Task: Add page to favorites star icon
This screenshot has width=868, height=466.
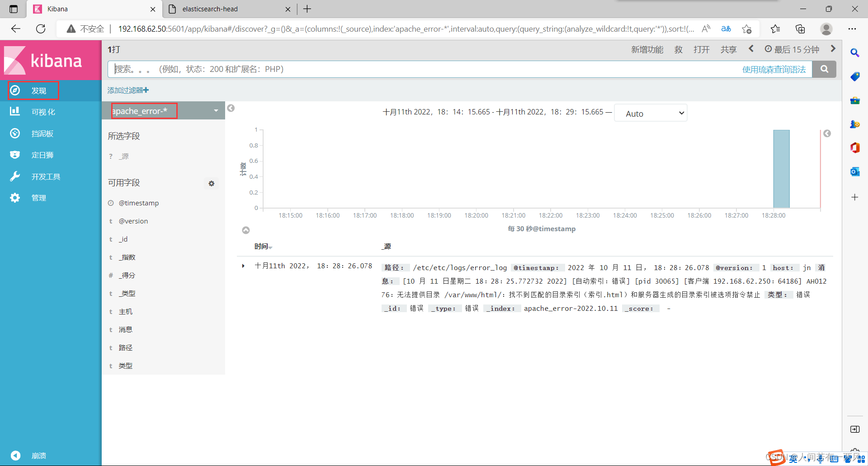Action: pyautogui.click(x=747, y=29)
